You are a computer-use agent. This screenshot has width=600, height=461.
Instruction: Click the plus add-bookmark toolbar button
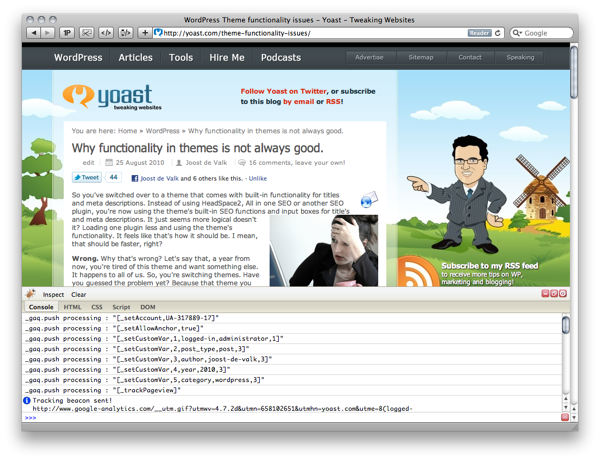point(145,33)
